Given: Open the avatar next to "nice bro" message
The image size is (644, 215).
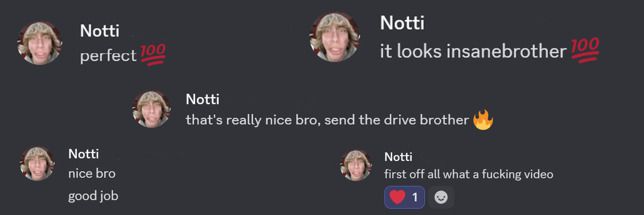Looking at the screenshot, I should [x=37, y=163].
